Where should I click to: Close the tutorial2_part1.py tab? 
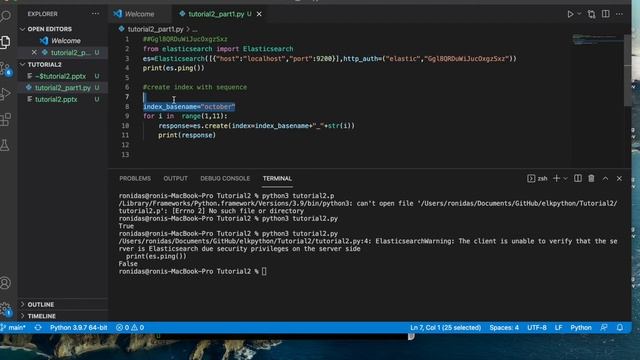pos(259,14)
